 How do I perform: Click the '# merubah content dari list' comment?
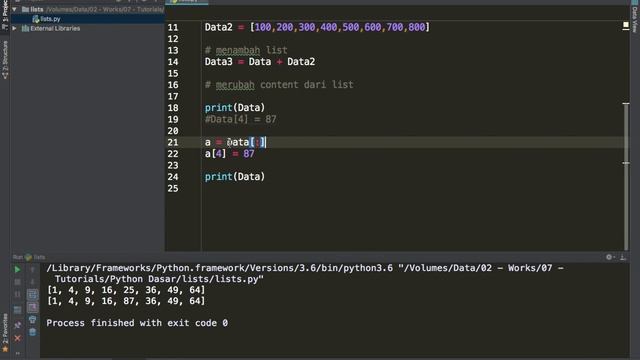click(x=279, y=85)
